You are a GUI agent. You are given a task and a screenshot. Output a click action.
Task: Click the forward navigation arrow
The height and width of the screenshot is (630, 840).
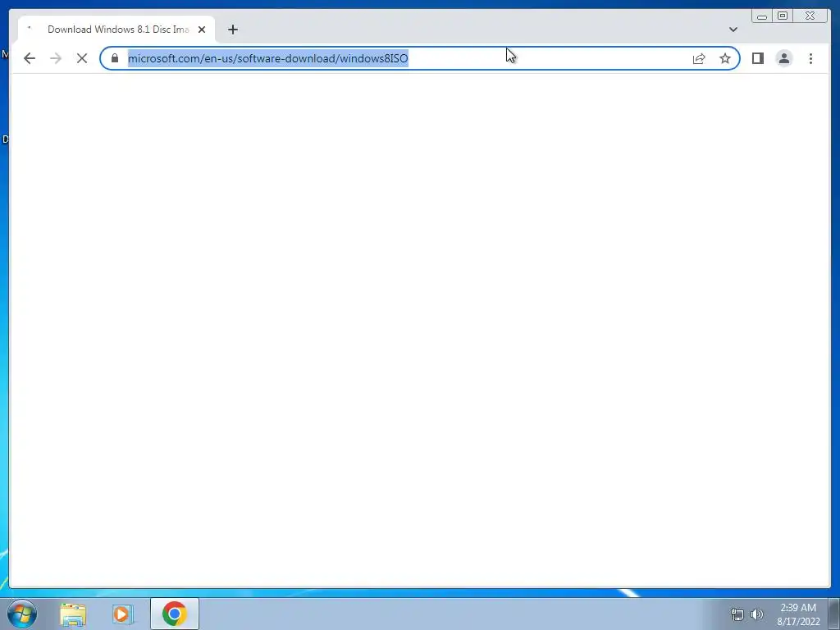(56, 58)
